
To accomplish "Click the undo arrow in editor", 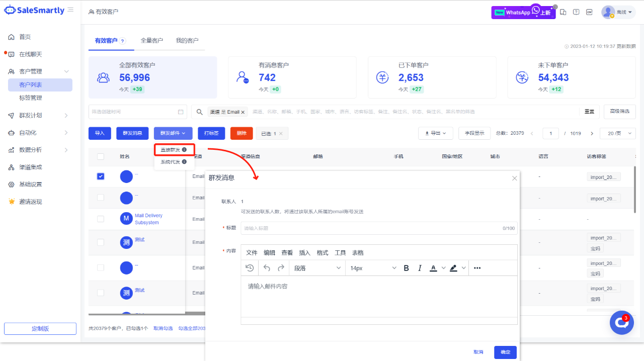I will click(267, 268).
